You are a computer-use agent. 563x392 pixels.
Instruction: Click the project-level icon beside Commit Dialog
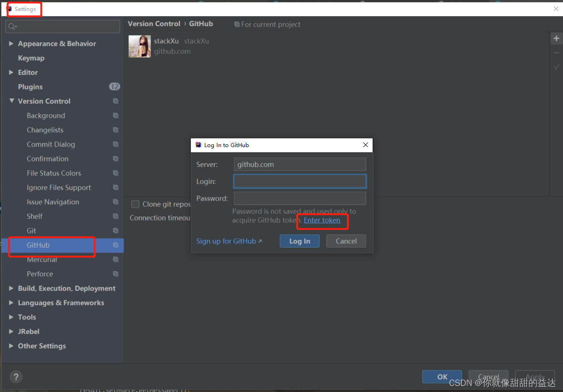tap(116, 144)
